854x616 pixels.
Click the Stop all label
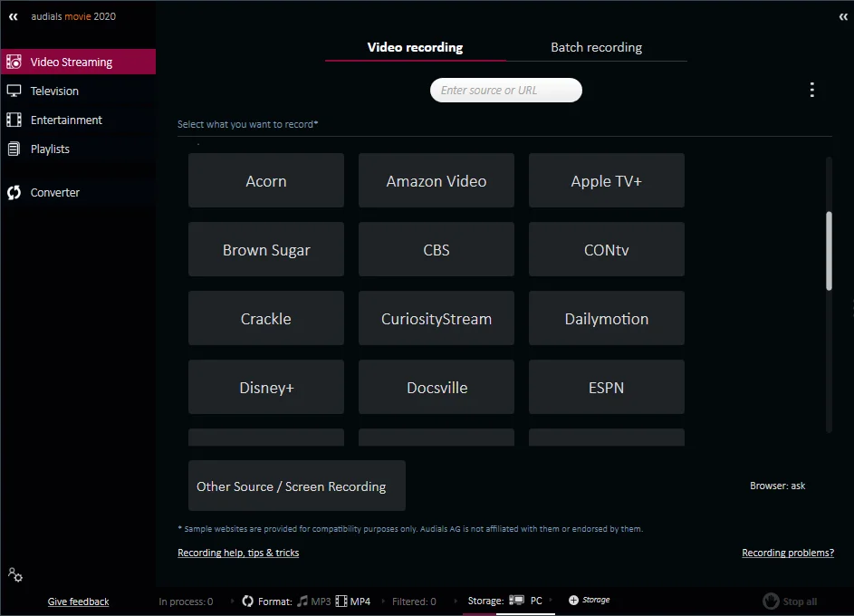pos(800,602)
